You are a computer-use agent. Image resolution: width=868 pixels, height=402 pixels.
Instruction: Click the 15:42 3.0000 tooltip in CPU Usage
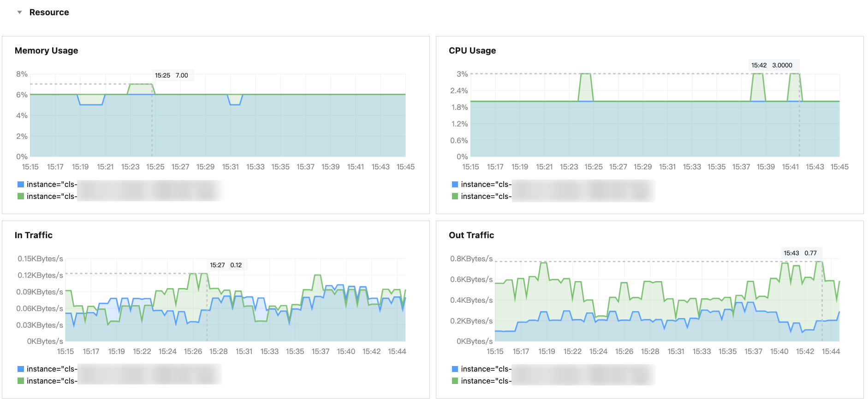(x=772, y=66)
